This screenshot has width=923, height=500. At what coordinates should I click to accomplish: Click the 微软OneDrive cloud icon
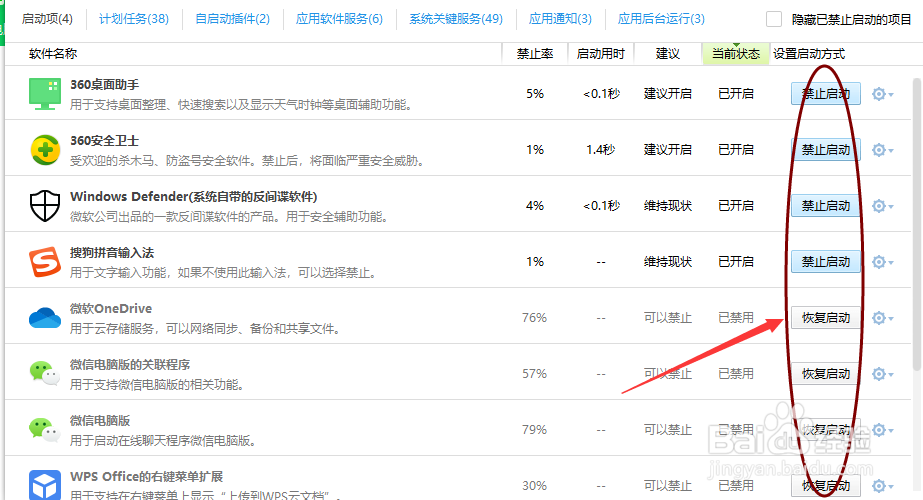pos(45,317)
